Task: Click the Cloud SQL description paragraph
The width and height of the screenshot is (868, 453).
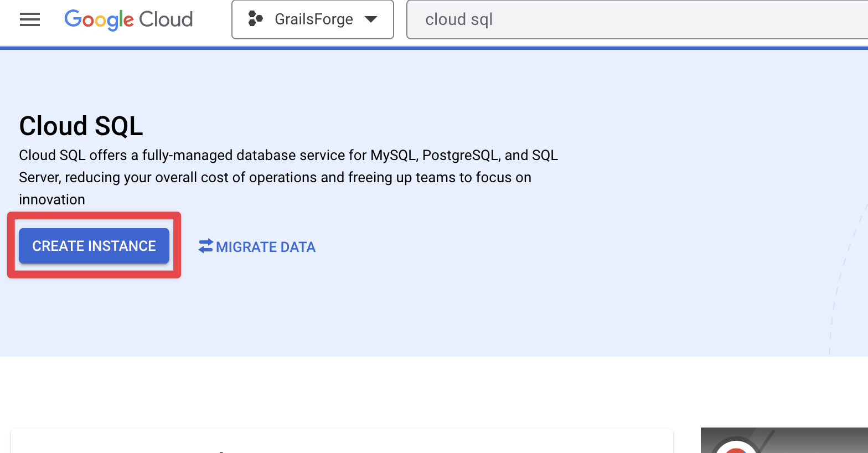Action: [x=288, y=177]
